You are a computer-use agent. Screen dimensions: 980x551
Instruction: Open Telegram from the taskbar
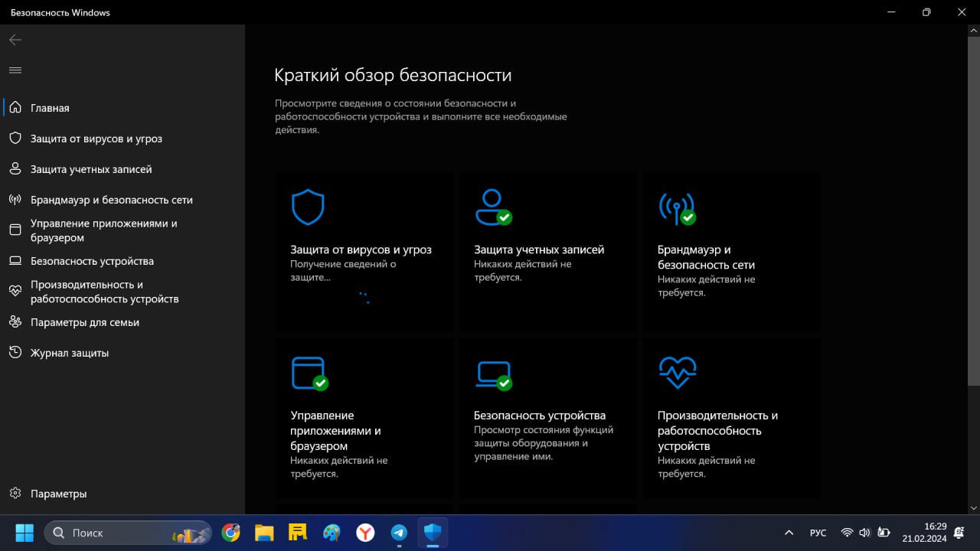[x=399, y=533]
